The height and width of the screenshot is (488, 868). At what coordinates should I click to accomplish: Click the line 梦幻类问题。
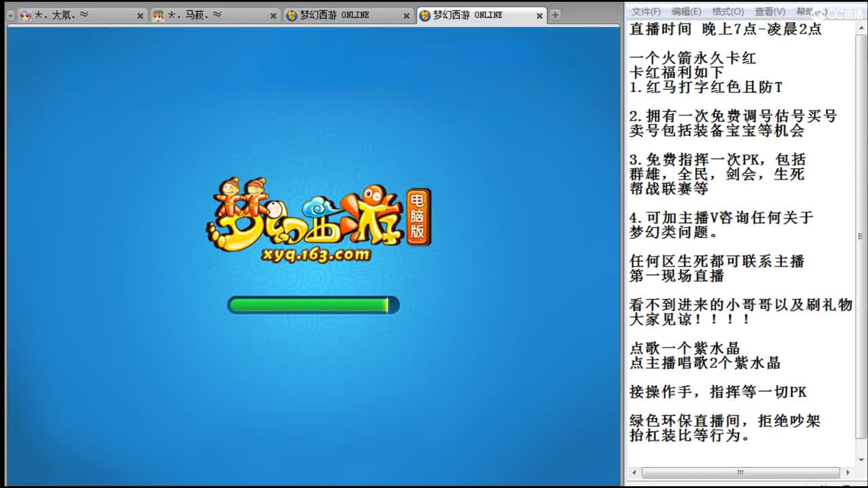673,232
